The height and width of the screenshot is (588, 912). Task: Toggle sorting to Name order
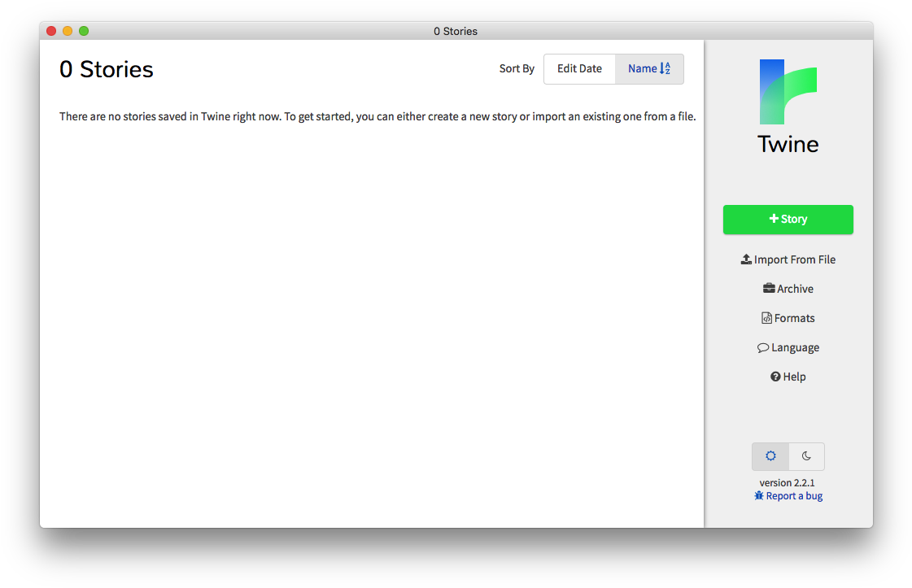click(x=648, y=68)
